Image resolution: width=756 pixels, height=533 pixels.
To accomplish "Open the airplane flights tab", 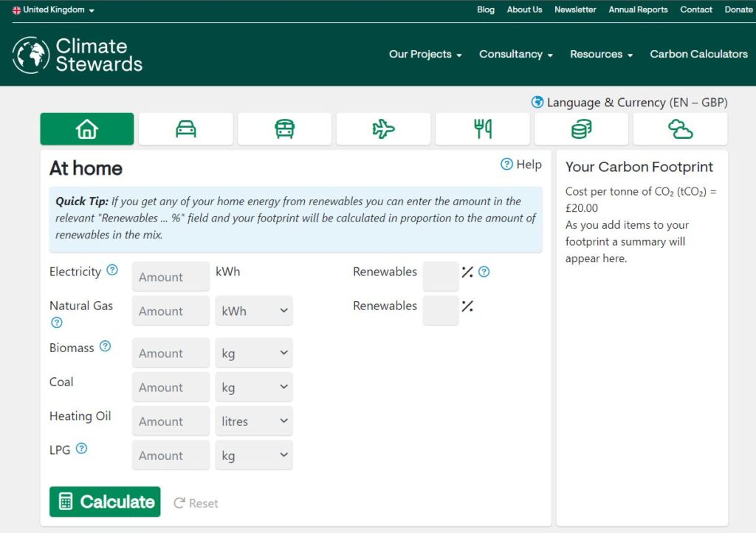I will (x=383, y=128).
